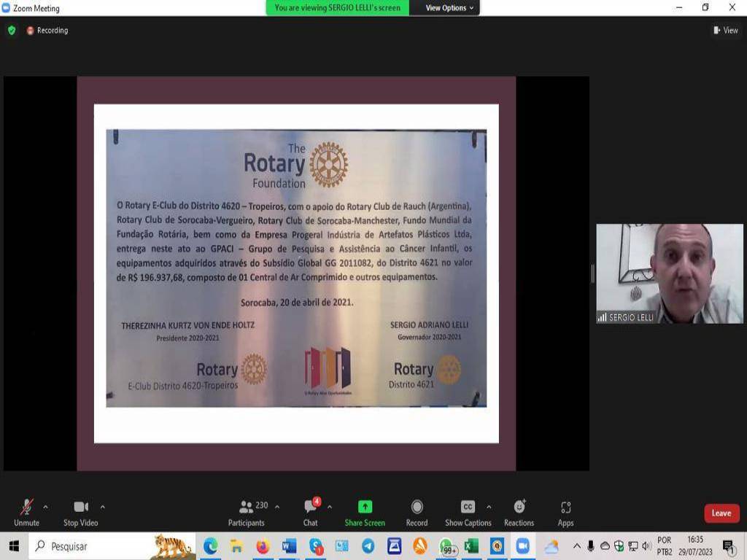Click the green Share Screen icon
Image resolution: width=747 pixels, height=560 pixels.
point(365,507)
